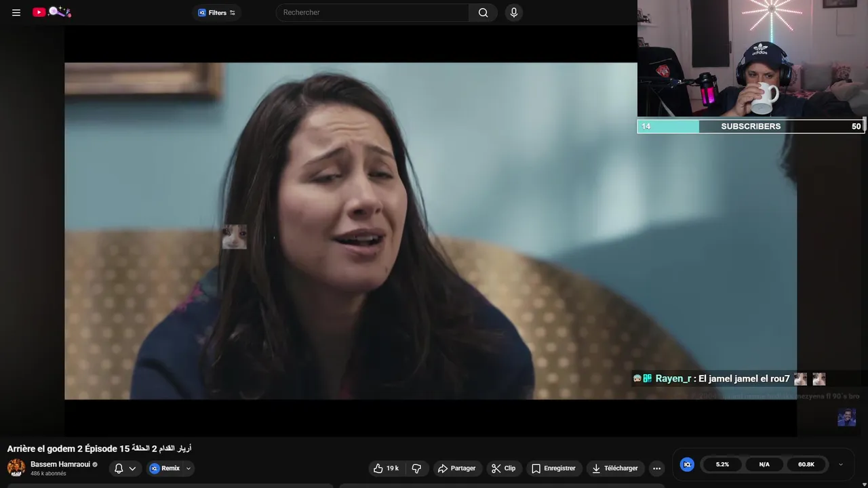This screenshot has width=868, height=488.
Task: Click the webcam overlay of streamer
Action: 753,59
